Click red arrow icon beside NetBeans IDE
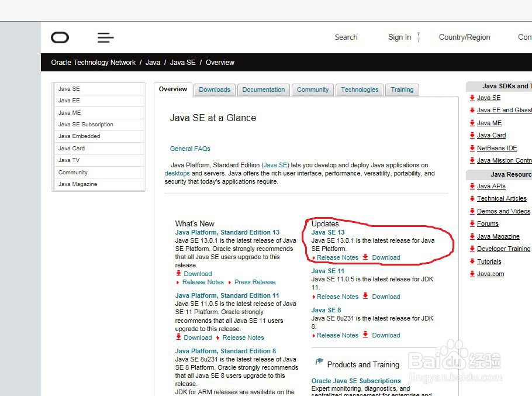 (x=472, y=148)
